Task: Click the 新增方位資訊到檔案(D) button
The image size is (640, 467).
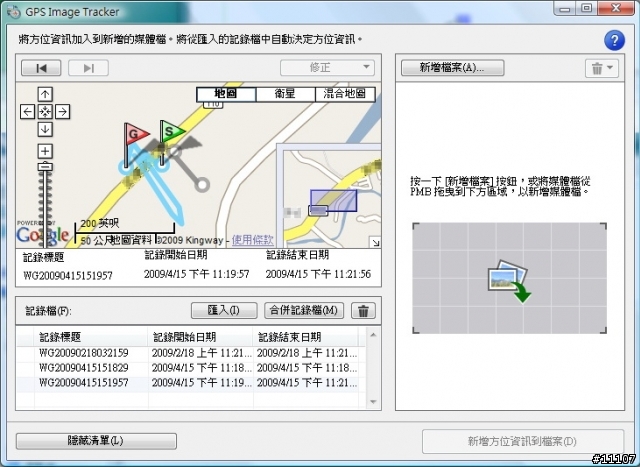Action: point(522,441)
